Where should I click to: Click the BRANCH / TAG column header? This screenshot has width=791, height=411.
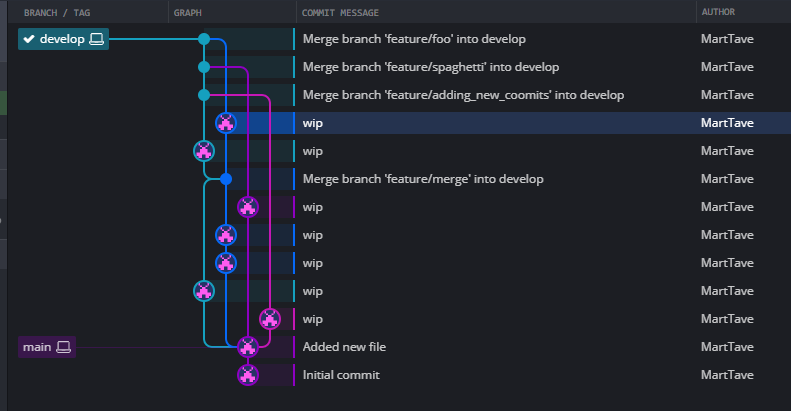[57, 13]
